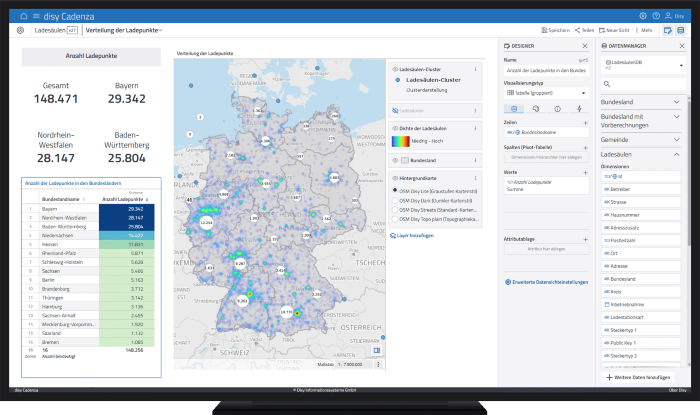Click the Bundesland gray color swatch
Image resolution: width=700 pixels, height=415 pixels.
point(404,160)
